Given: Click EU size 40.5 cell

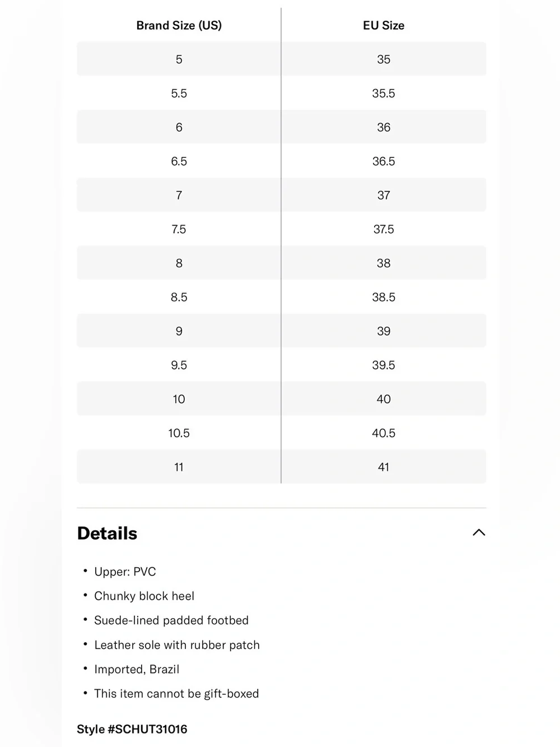Looking at the screenshot, I should coord(384,433).
